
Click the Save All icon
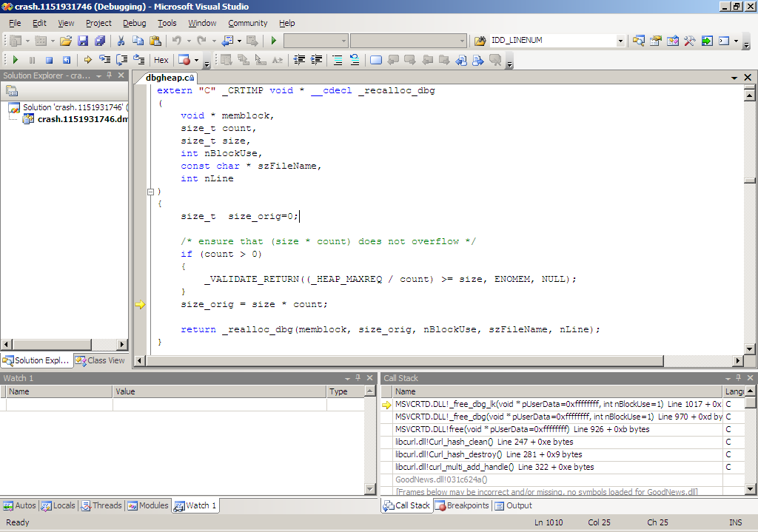(100, 41)
